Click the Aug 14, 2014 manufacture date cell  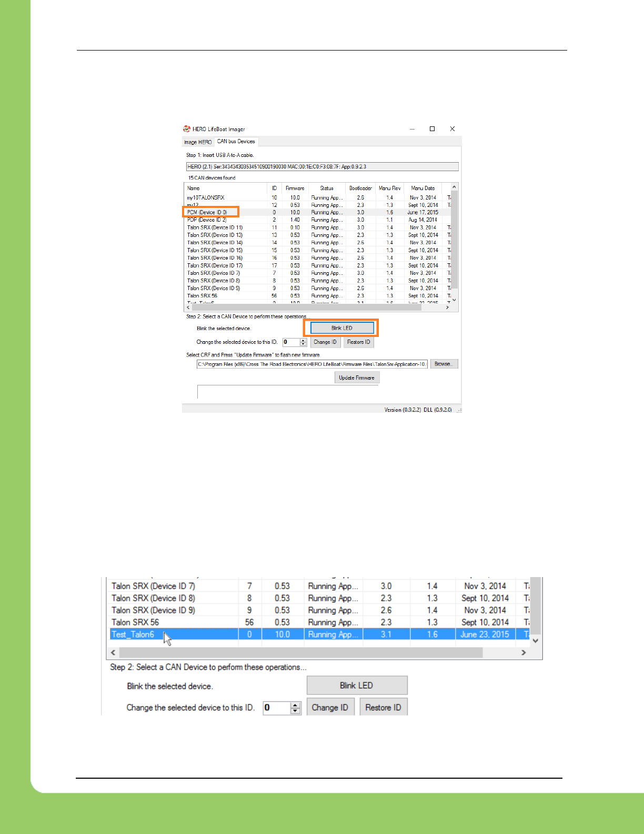pyautogui.click(x=422, y=220)
